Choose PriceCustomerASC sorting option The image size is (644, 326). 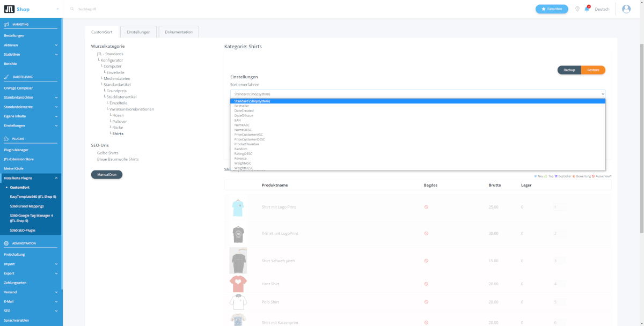248,135
